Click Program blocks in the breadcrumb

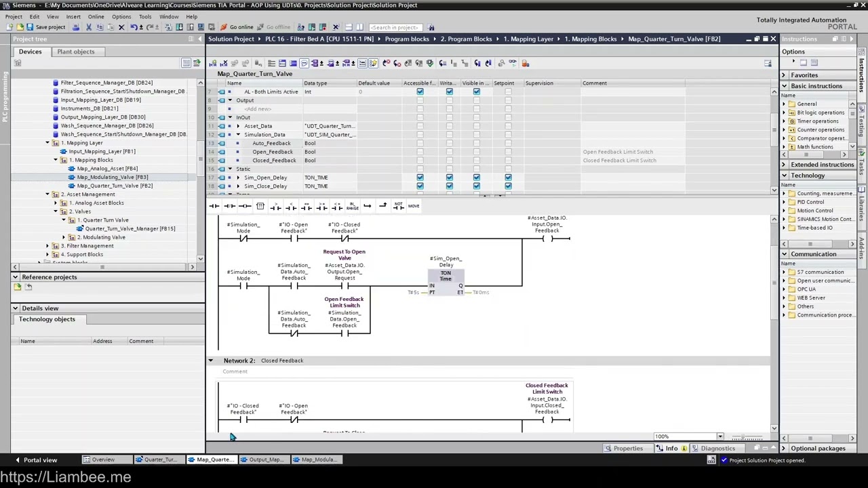coord(407,39)
